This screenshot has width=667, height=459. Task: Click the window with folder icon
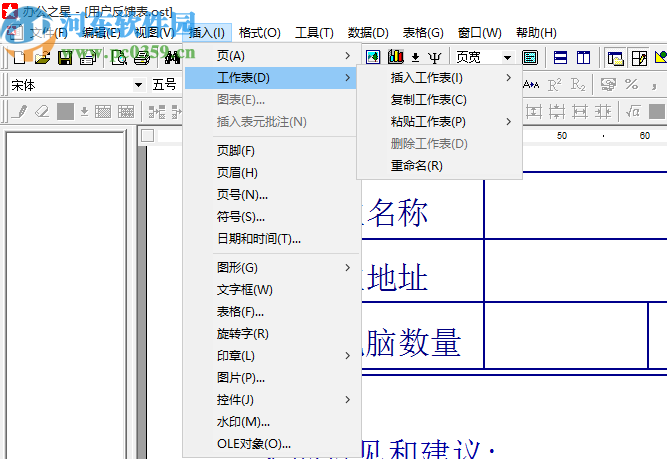[x=615, y=57]
